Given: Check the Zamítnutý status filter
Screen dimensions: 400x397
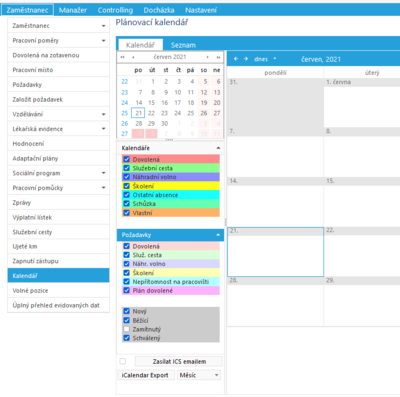Looking at the screenshot, I should click(x=127, y=329).
